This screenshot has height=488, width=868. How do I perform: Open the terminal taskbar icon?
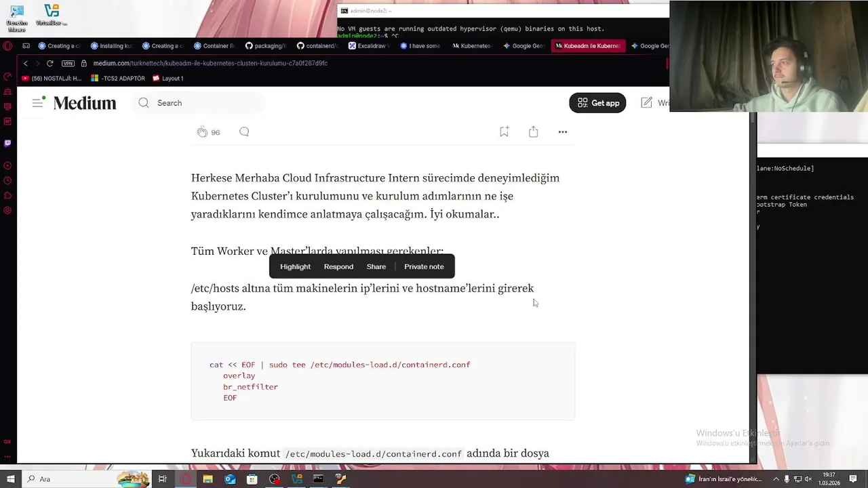318,479
